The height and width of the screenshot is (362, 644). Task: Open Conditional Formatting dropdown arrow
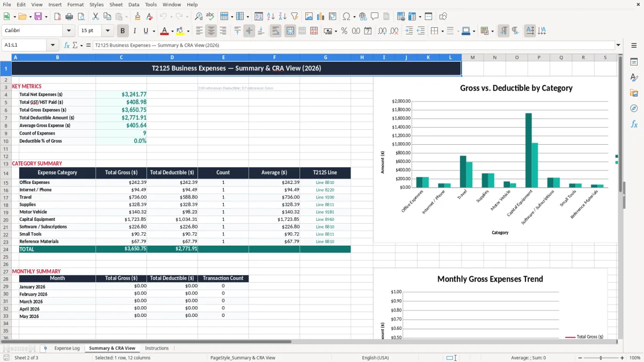click(492, 31)
